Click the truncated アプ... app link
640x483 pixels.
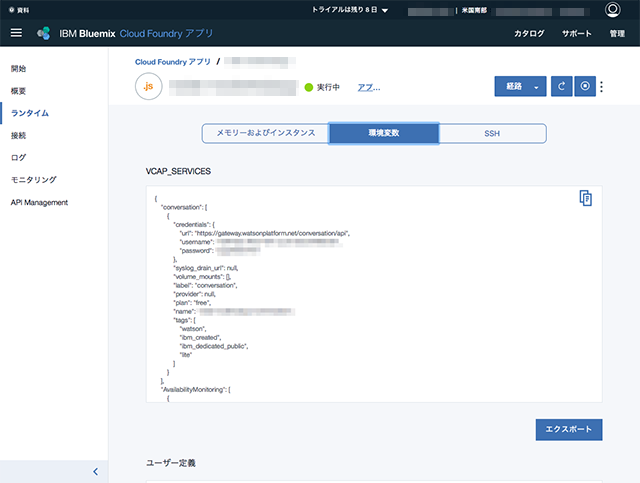(369, 87)
